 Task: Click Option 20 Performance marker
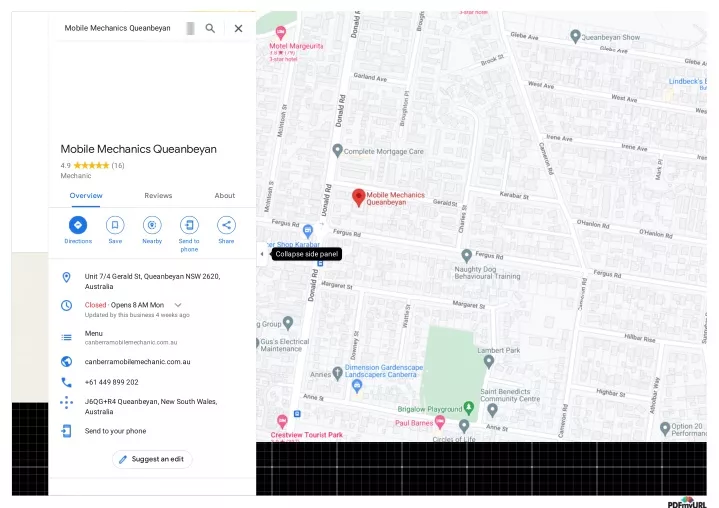(x=665, y=429)
